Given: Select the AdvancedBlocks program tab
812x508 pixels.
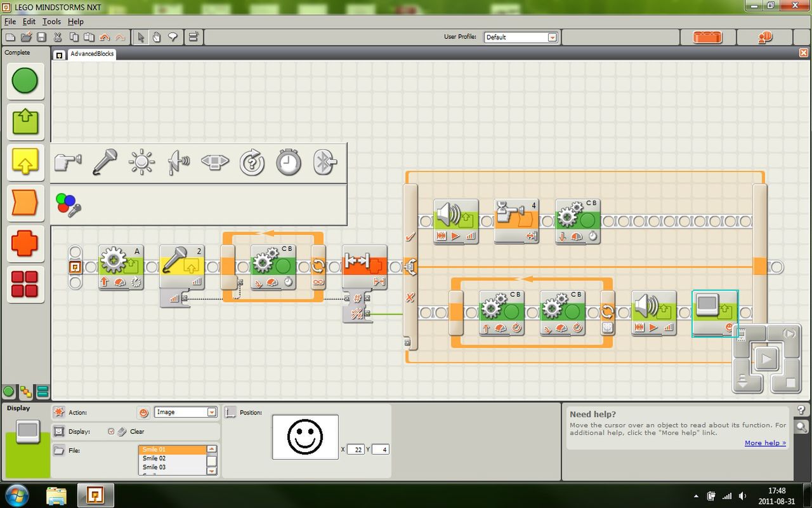Looking at the screenshot, I should click(92, 54).
